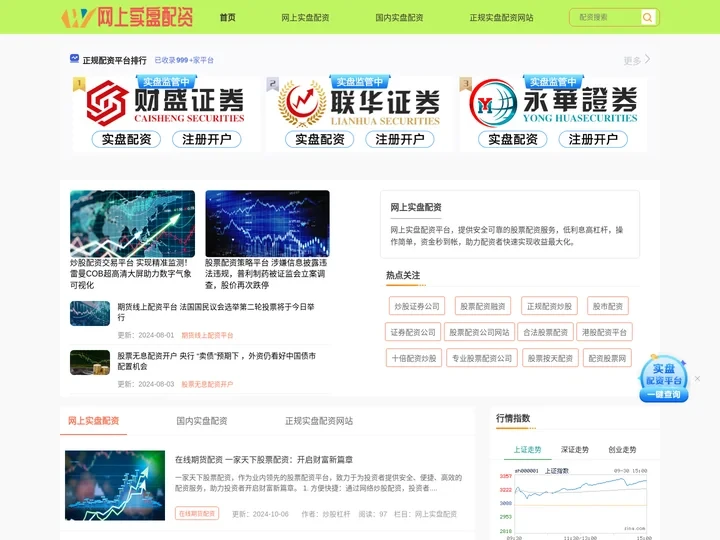Select hot tag 合法股票配资

[x=545, y=332]
